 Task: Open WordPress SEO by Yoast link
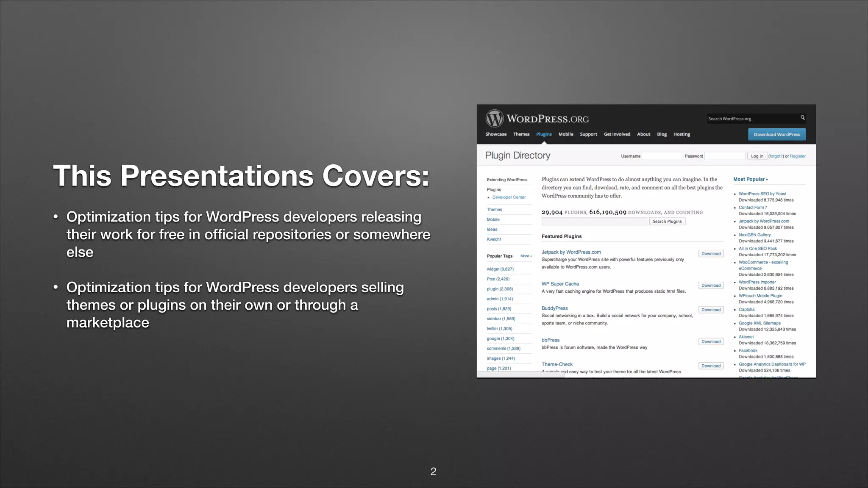762,194
